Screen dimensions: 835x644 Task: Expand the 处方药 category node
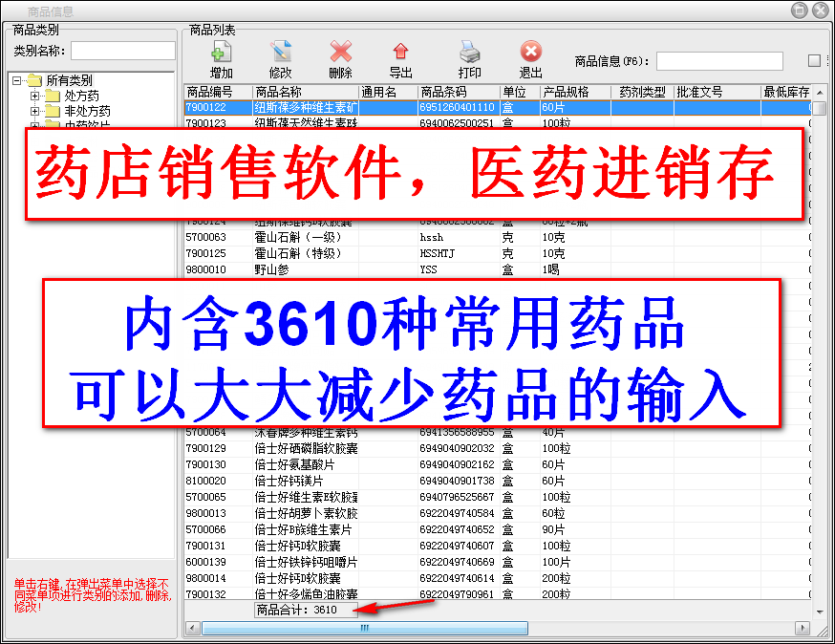[35, 96]
